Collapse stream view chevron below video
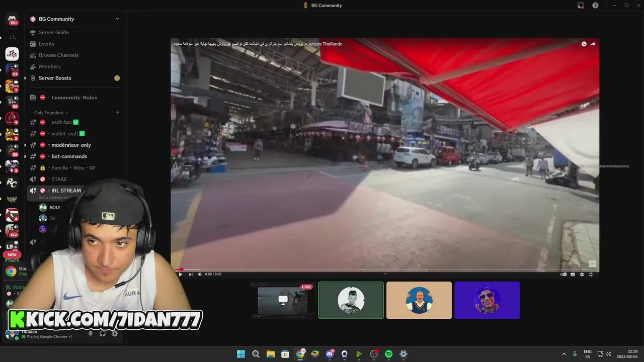 [385, 274]
